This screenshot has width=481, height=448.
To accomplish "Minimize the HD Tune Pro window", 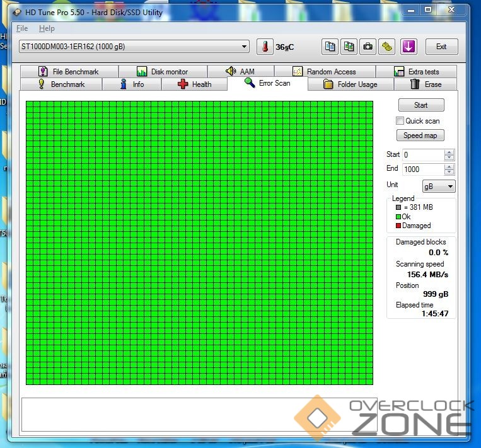I will [411, 11].
